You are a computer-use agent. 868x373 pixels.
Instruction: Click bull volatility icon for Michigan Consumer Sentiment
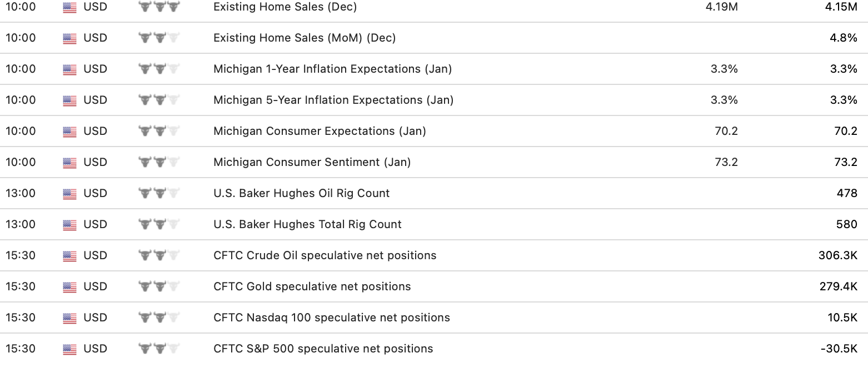click(159, 163)
